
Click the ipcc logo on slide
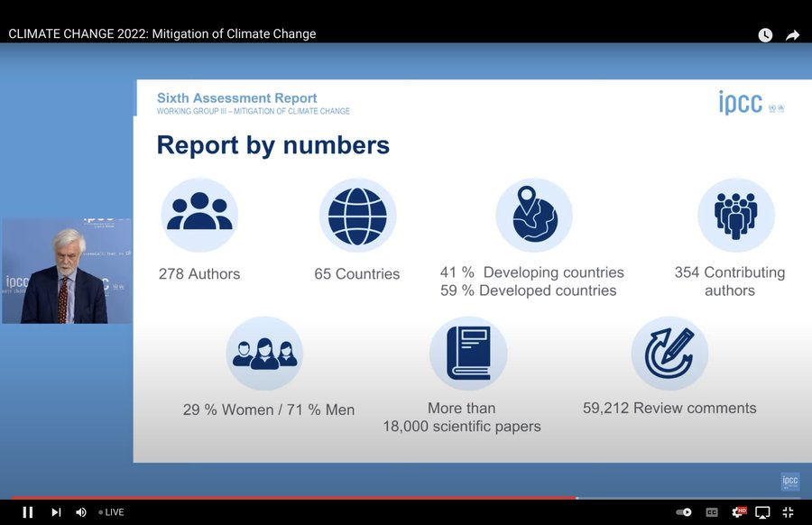(x=741, y=102)
